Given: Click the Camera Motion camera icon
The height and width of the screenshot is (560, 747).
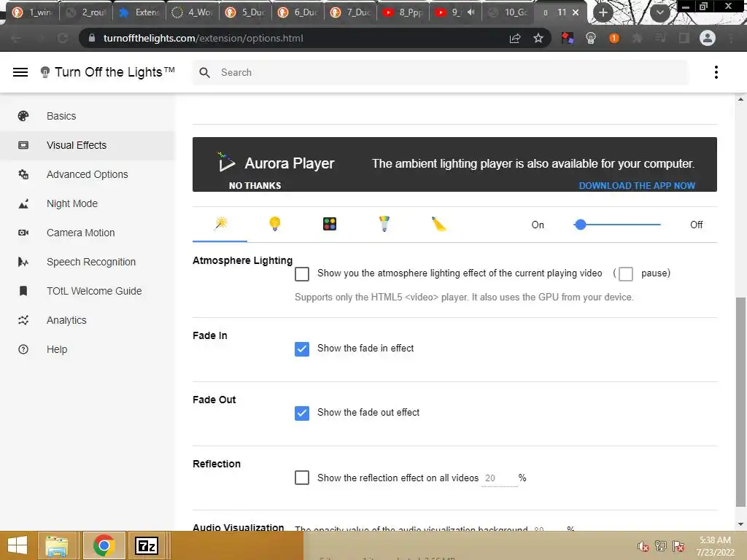Looking at the screenshot, I should (x=23, y=233).
